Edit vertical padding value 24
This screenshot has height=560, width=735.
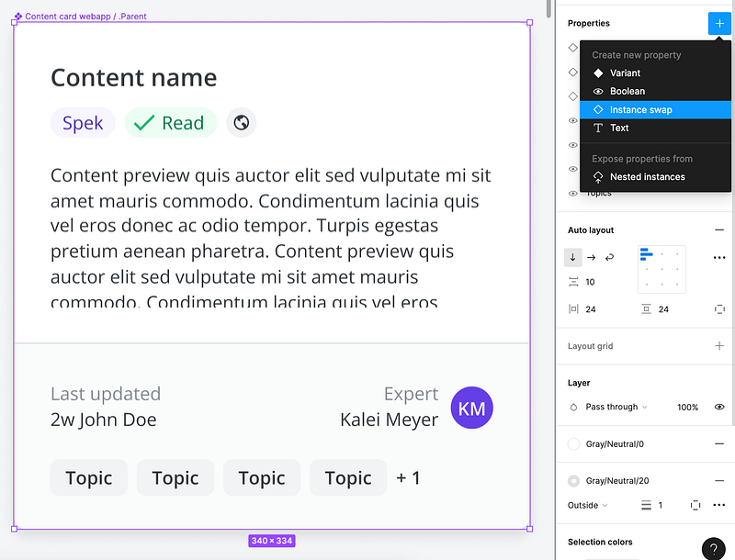pos(663,309)
